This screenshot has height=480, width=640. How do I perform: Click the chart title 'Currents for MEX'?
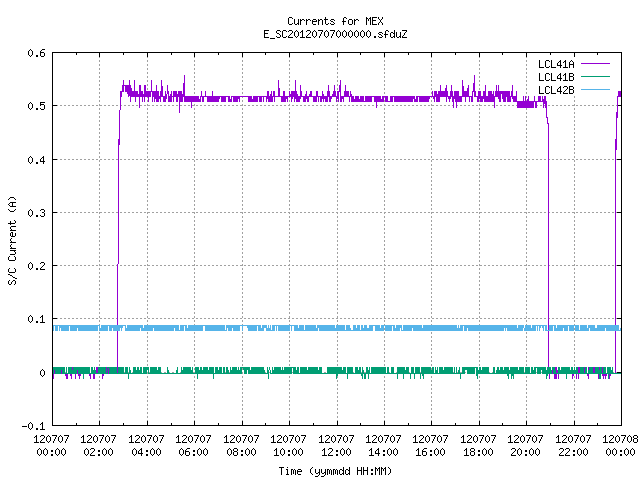tap(335, 21)
